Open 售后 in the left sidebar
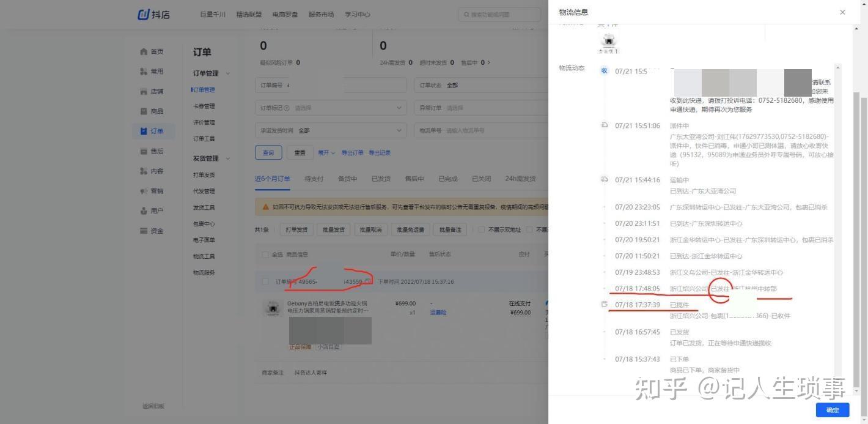 pos(152,151)
